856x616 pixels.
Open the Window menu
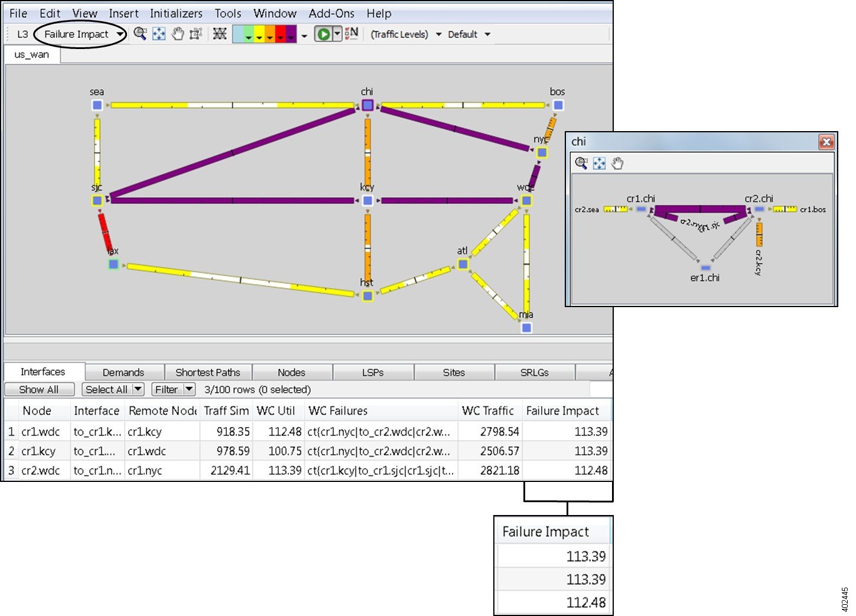(275, 13)
